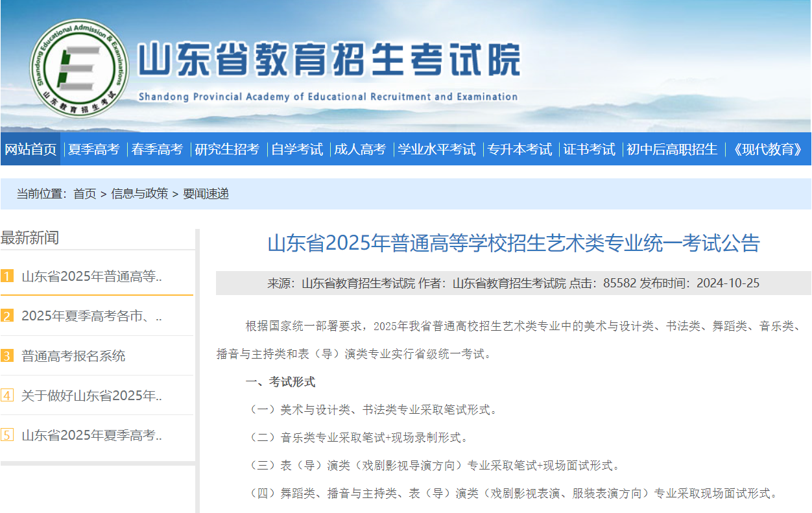Go to 初中后高职招生 section
Screen dimensions: 812x513
(x=672, y=149)
